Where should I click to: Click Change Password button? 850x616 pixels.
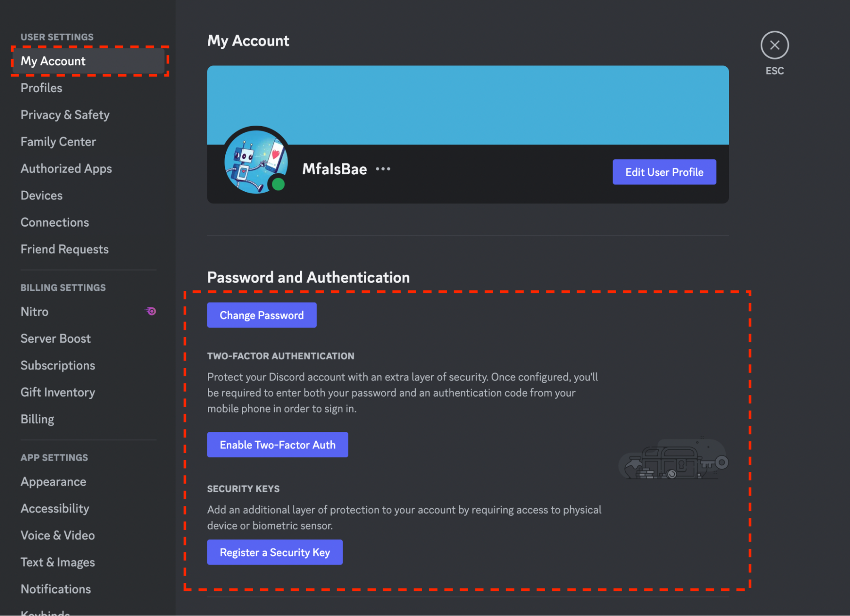tap(262, 315)
